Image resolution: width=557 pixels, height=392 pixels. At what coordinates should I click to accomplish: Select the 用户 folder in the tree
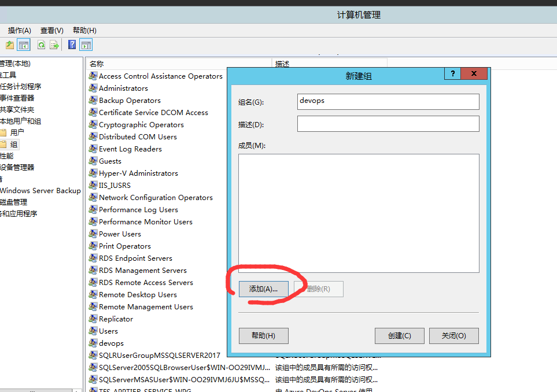pyautogui.click(x=17, y=132)
